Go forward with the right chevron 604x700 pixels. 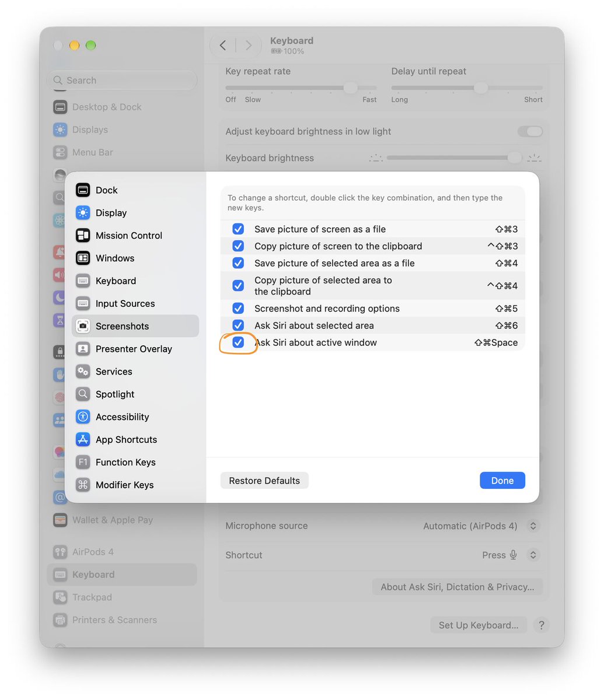tap(249, 45)
